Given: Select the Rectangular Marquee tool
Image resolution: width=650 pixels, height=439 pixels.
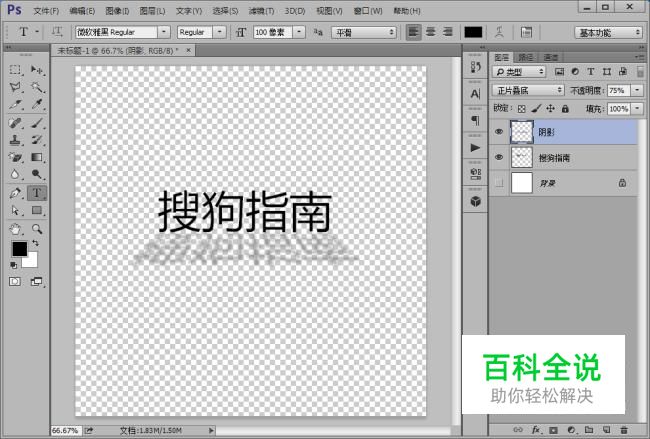Looking at the screenshot, I should [15, 70].
